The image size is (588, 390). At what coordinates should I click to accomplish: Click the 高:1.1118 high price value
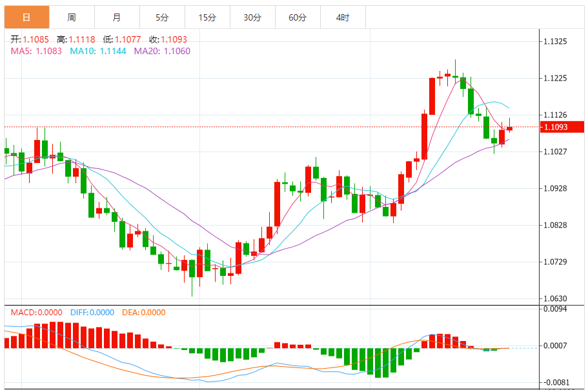click(76, 39)
